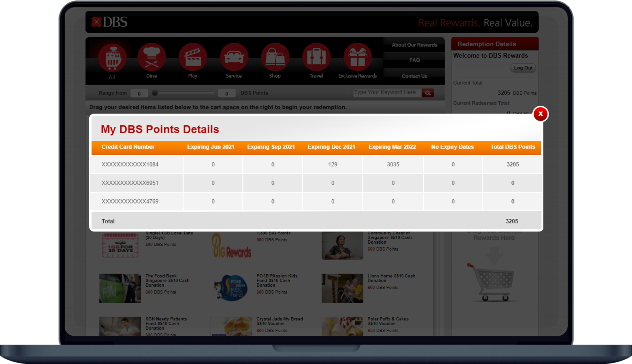Choose the Service category car icon
Viewport: 632px width, 364px height.
tap(234, 57)
